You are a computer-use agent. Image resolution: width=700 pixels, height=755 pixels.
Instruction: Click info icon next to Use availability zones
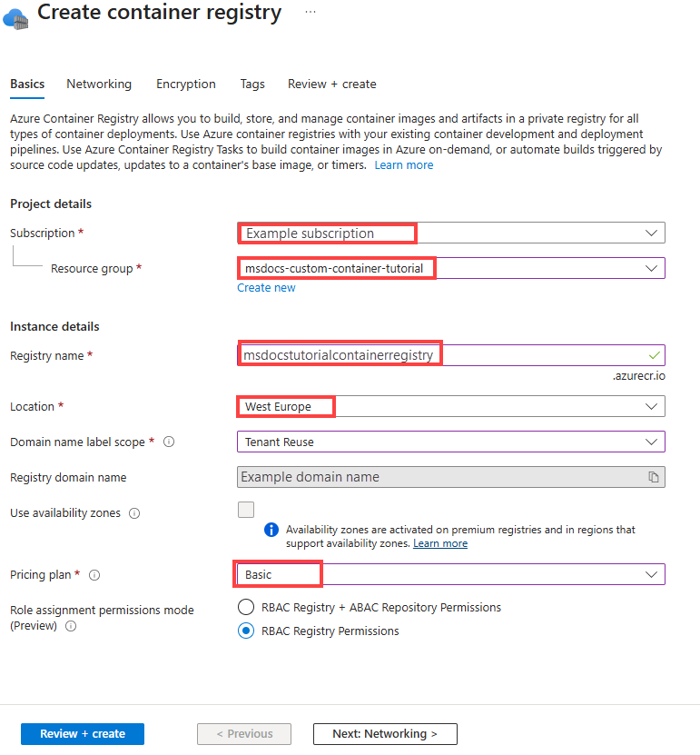[134, 513]
